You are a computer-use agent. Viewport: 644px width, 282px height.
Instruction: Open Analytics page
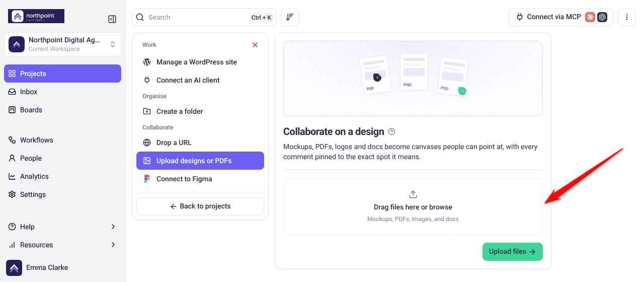pos(62,176)
